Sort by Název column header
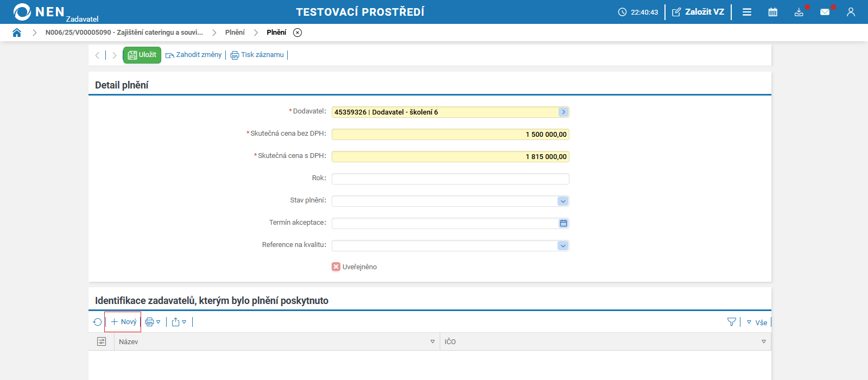The width and height of the screenshot is (868, 380). pyautogui.click(x=129, y=341)
